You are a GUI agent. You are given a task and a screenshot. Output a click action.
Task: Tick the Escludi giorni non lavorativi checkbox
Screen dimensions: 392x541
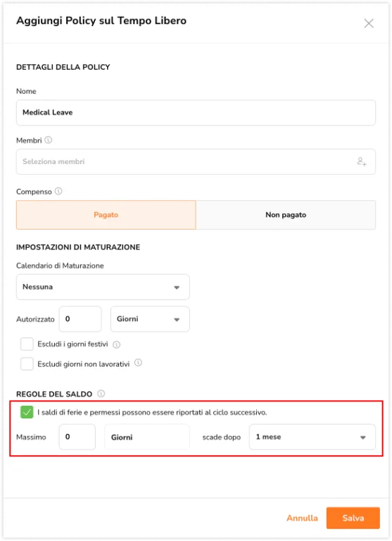click(27, 363)
